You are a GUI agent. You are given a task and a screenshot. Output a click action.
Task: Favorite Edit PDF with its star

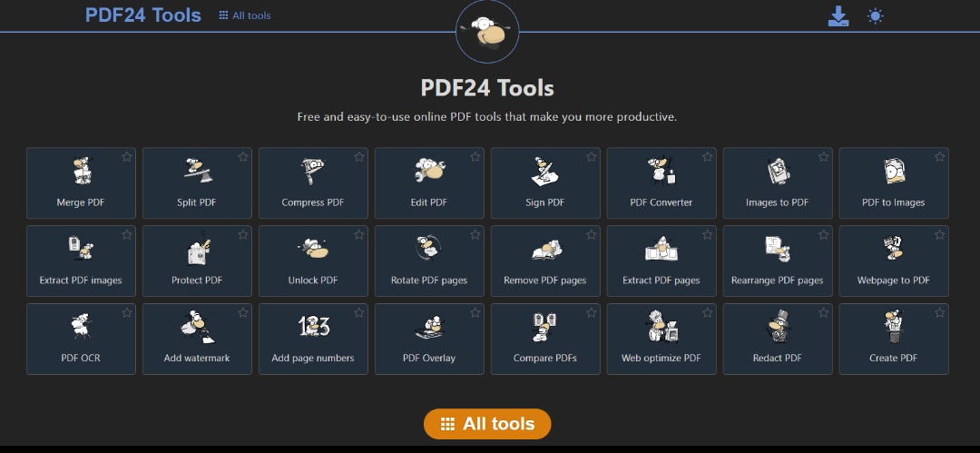[x=475, y=156]
